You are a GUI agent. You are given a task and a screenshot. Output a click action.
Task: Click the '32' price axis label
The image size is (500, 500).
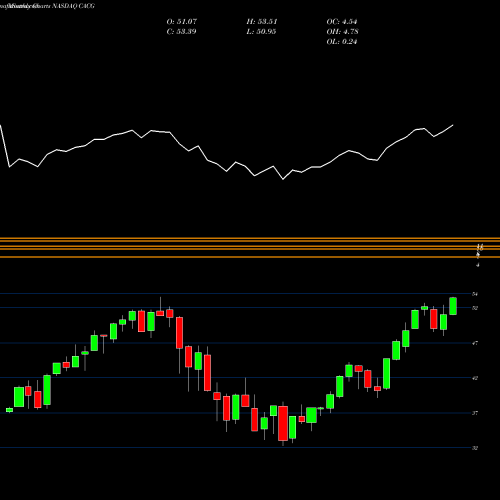[x=475, y=448]
